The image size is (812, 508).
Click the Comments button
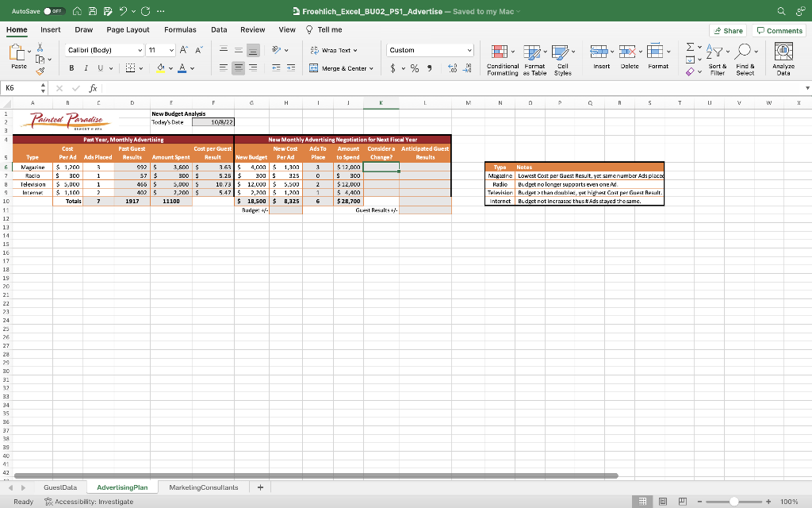[x=779, y=31]
